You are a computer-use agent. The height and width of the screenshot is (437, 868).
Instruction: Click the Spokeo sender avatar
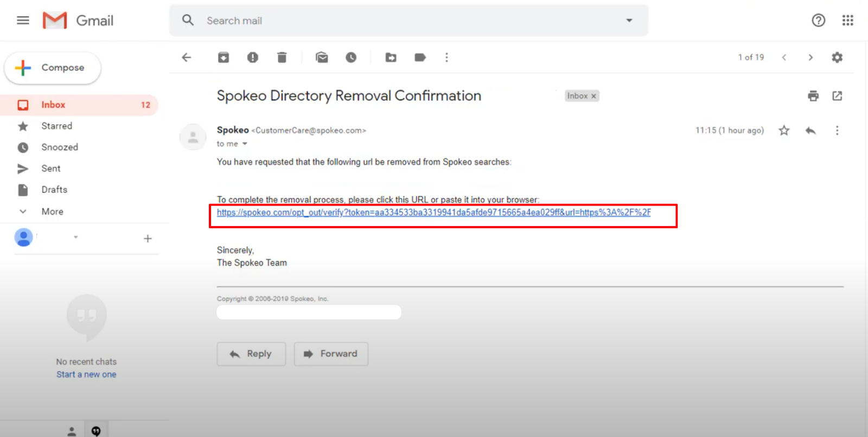point(193,137)
